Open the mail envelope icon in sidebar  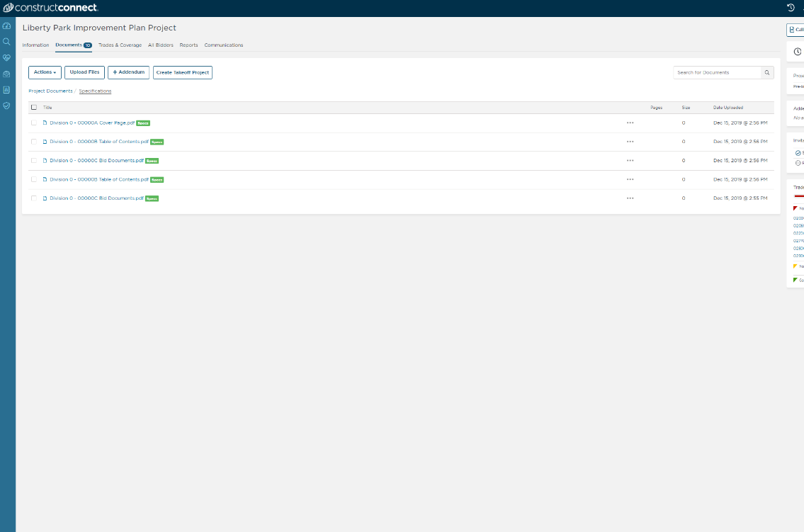coord(6,73)
